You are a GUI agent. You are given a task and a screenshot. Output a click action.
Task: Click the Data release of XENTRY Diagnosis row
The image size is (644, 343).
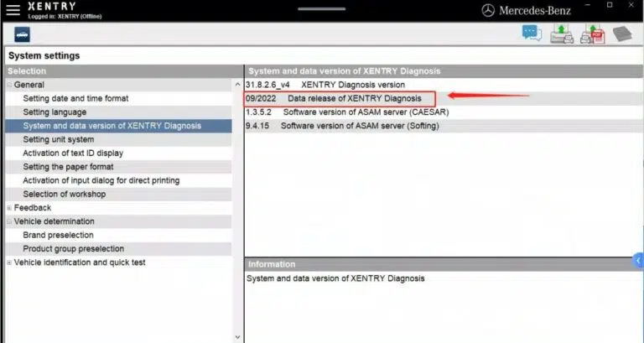(x=340, y=98)
